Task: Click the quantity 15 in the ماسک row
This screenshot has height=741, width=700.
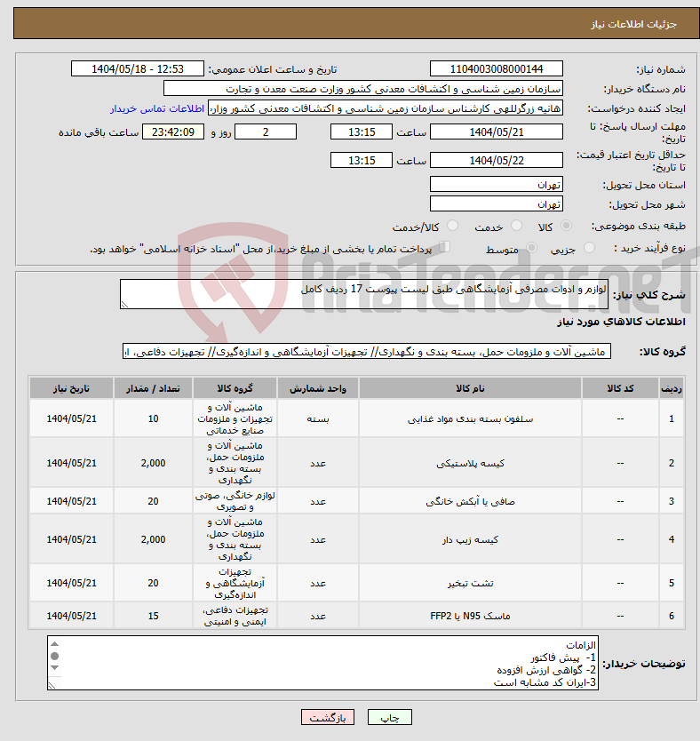Action: pos(153,616)
